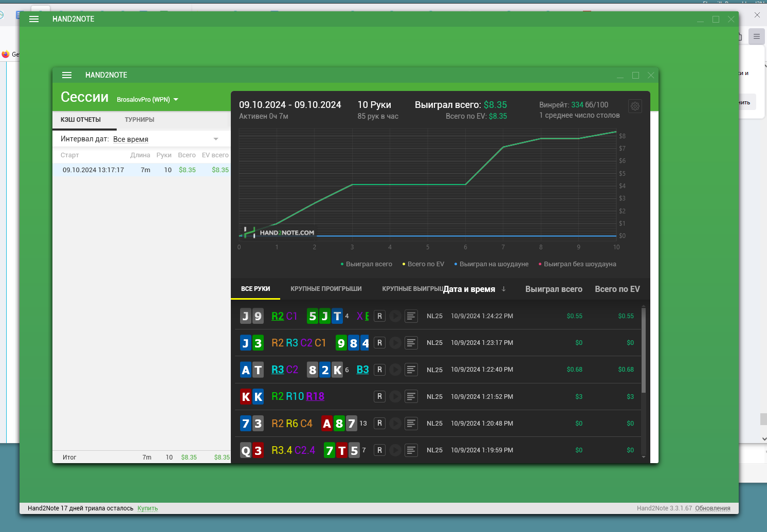Play replay for the KK hand

(395, 396)
